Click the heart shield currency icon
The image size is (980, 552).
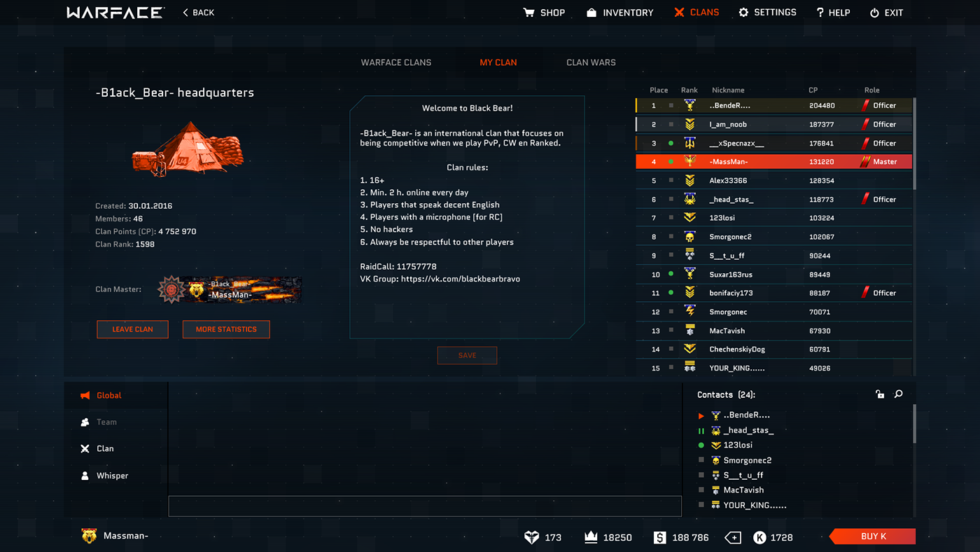(x=532, y=537)
